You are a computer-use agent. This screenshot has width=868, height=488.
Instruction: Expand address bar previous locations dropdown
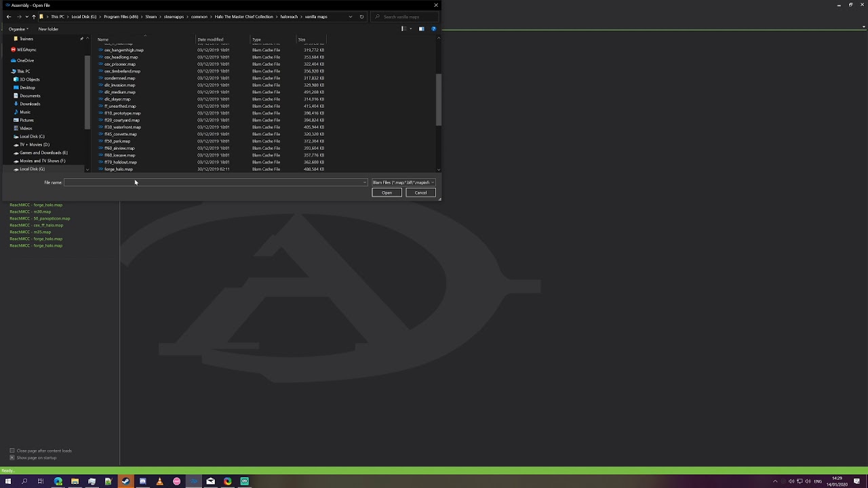[x=351, y=16]
